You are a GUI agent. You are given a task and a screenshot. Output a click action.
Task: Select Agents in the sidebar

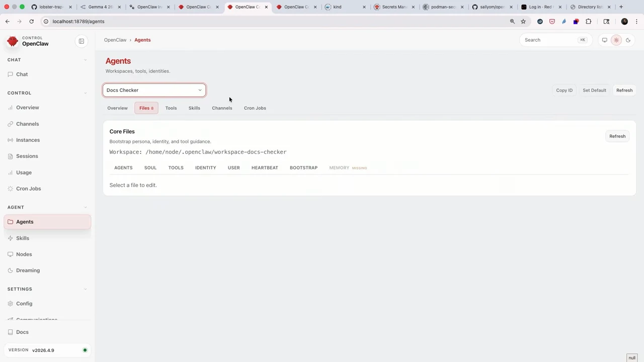pyautogui.click(x=47, y=222)
